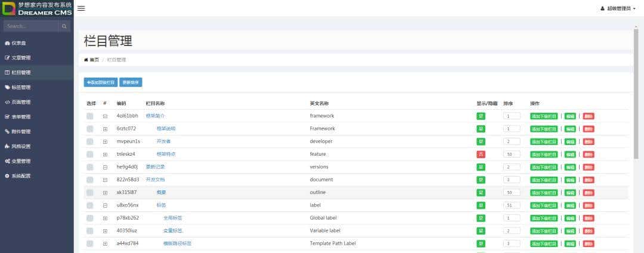This screenshot has width=644, height=253.
Task: Click the edit-pencil icon for 文章管理
Action: pos(7,58)
